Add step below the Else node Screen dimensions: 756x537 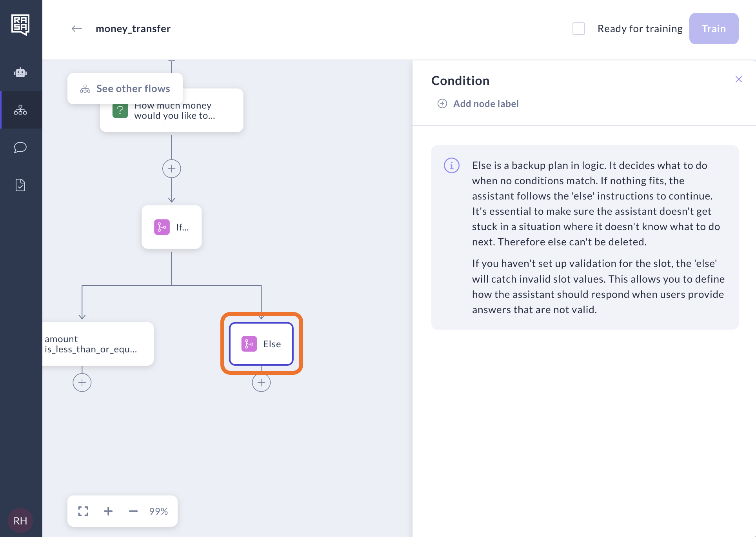(x=261, y=383)
